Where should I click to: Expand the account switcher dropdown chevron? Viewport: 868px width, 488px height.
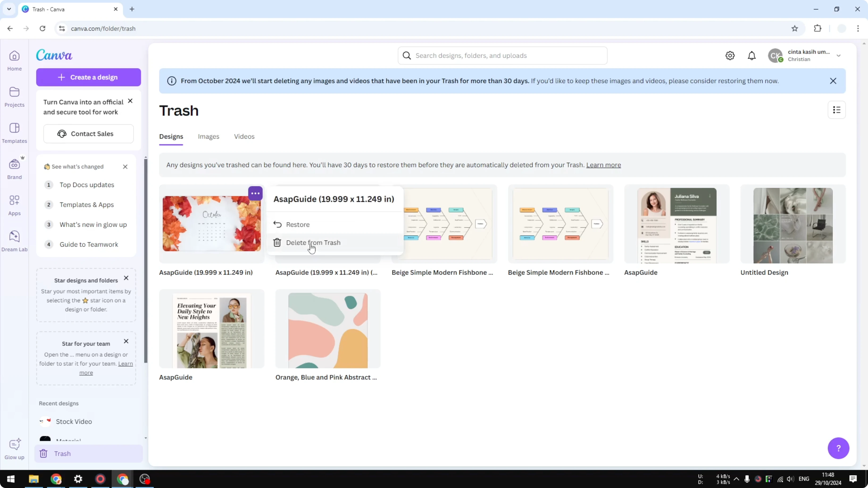click(839, 56)
